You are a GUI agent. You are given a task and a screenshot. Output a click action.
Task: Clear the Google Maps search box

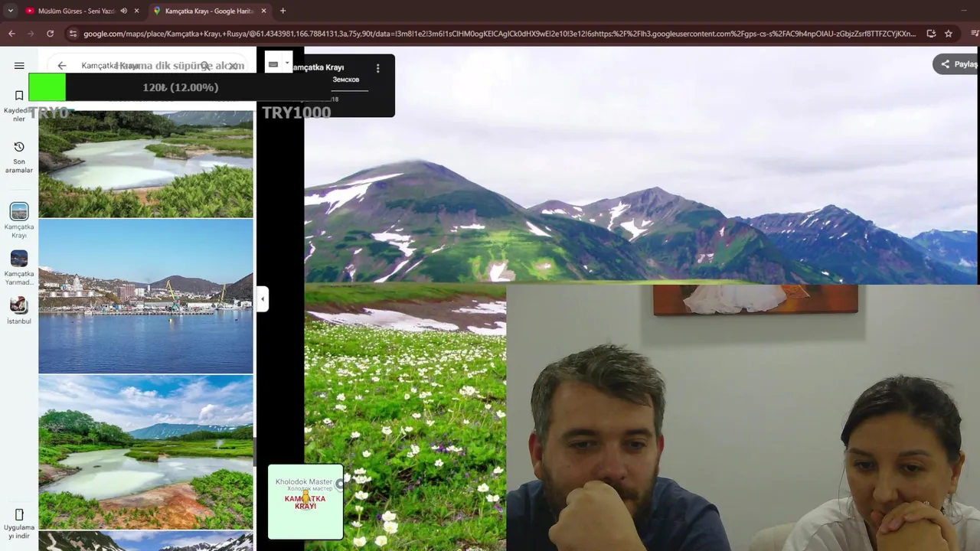(233, 66)
